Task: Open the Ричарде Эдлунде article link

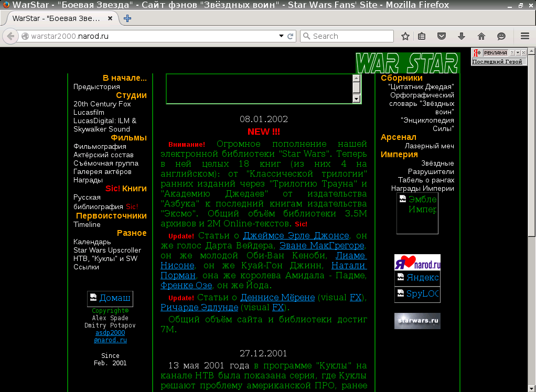Action: click(199, 307)
